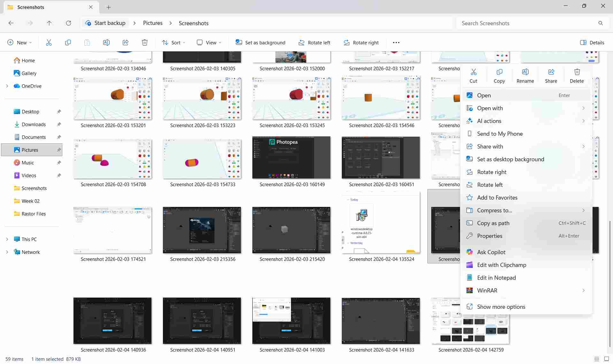613x364 pixels.
Task: Open Week 02 folder in sidebar
Action: (x=27, y=201)
